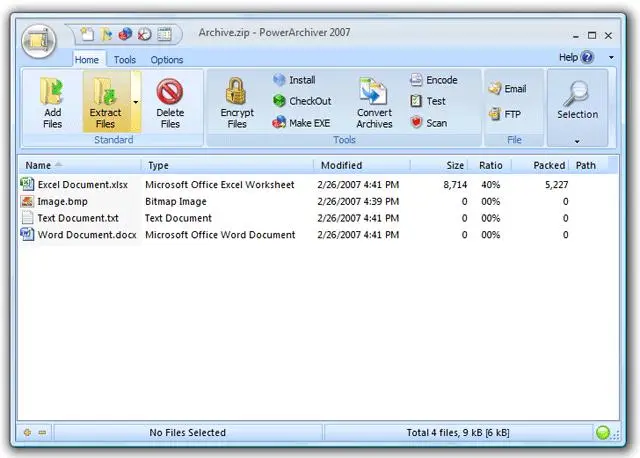The image size is (640, 458).
Task: Sort by the Packed column header
Action: (540, 165)
